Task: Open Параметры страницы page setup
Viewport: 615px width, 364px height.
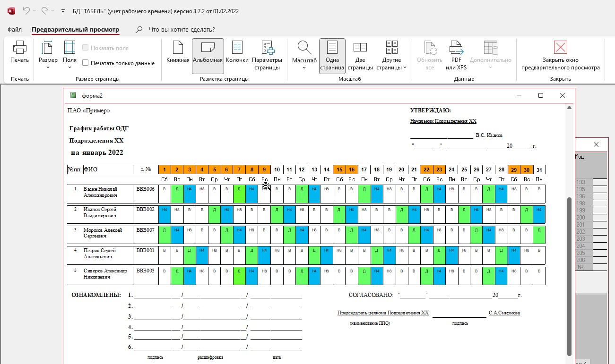Action: [x=267, y=55]
